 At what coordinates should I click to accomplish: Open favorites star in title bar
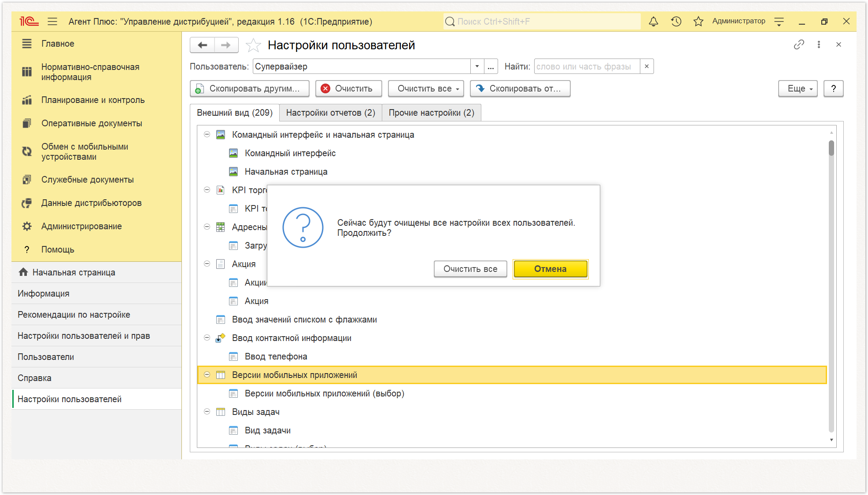(698, 21)
